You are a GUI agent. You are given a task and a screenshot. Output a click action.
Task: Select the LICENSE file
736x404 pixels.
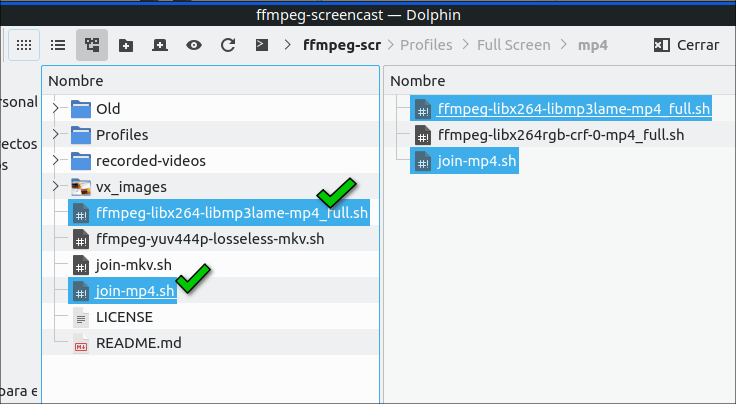click(x=124, y=317)
